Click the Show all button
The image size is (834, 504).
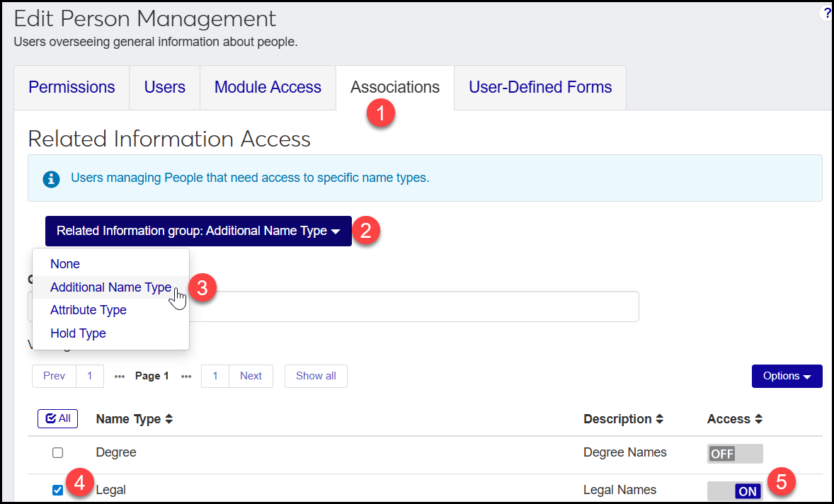(x=316, y=376)
